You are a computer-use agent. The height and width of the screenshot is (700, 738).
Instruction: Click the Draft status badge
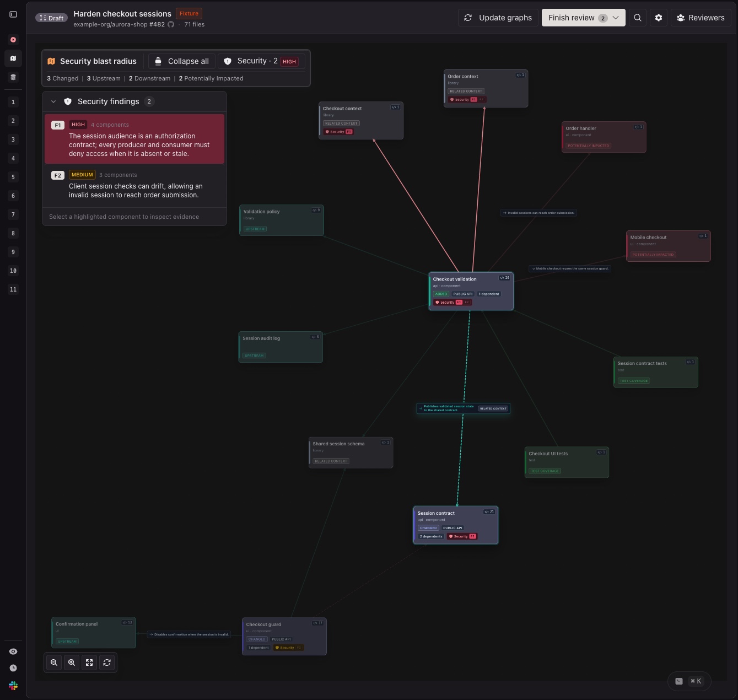click(51, 18)
